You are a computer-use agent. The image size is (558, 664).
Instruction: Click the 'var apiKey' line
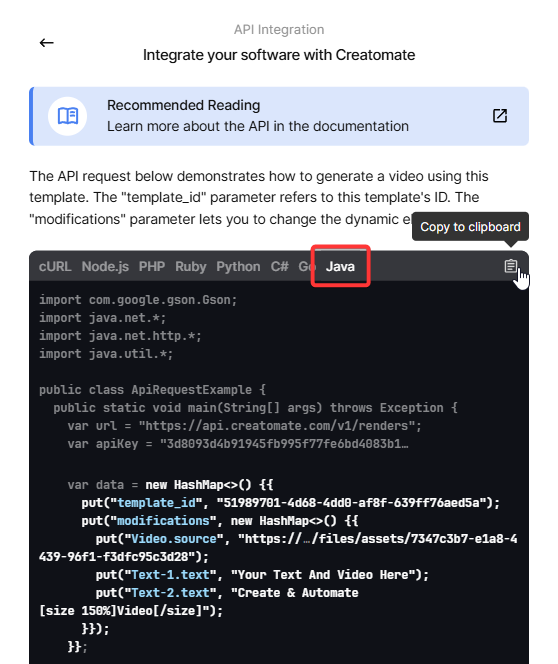coord(238,444)
